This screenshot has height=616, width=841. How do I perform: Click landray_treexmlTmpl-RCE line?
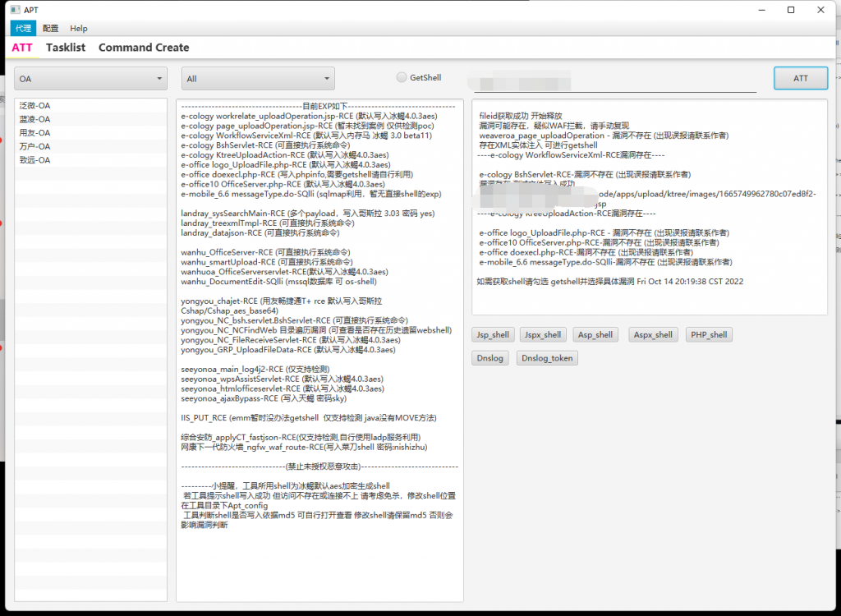click(x=268, y=223)
